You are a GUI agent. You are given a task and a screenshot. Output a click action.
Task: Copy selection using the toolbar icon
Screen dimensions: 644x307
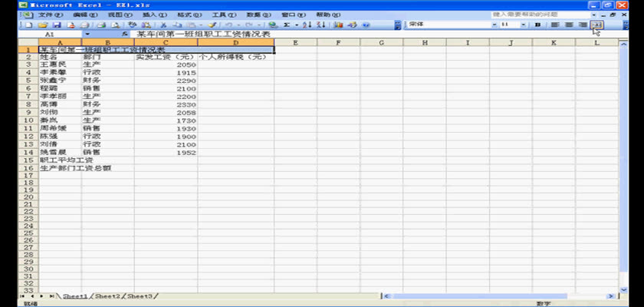coord(177,25)
